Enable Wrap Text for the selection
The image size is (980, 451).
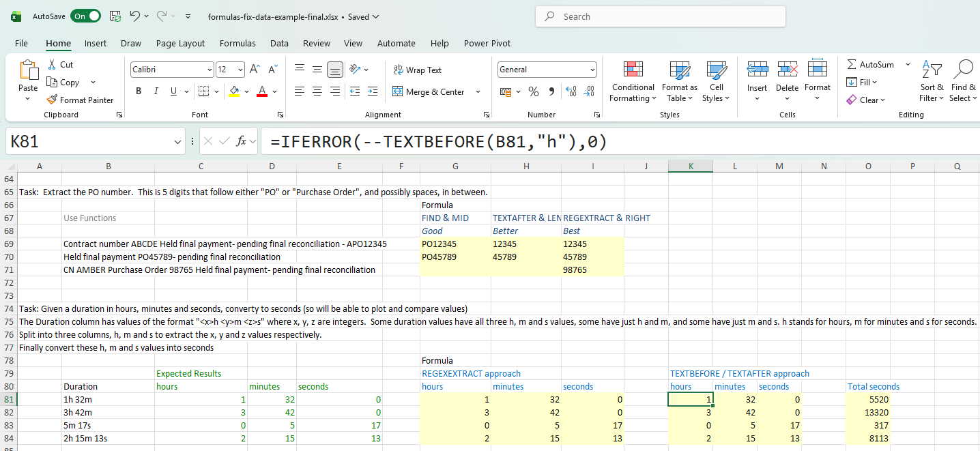(417, 70)
